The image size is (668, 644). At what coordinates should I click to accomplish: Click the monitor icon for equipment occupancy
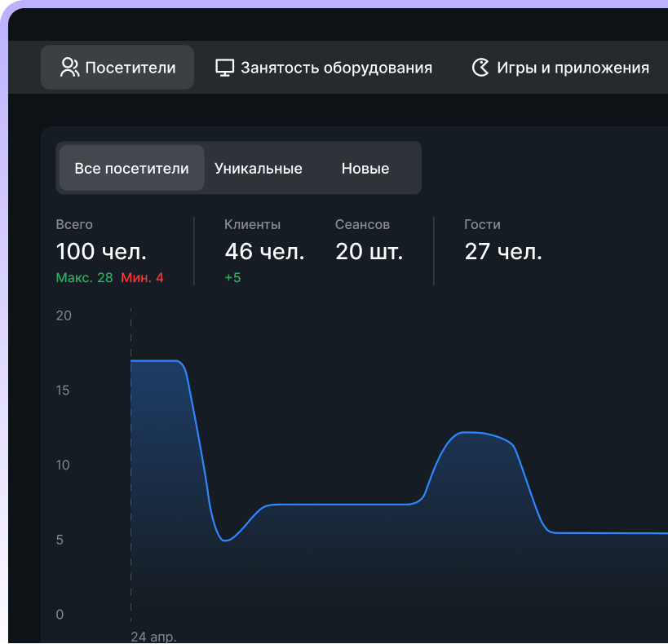(x=224, y=68)
